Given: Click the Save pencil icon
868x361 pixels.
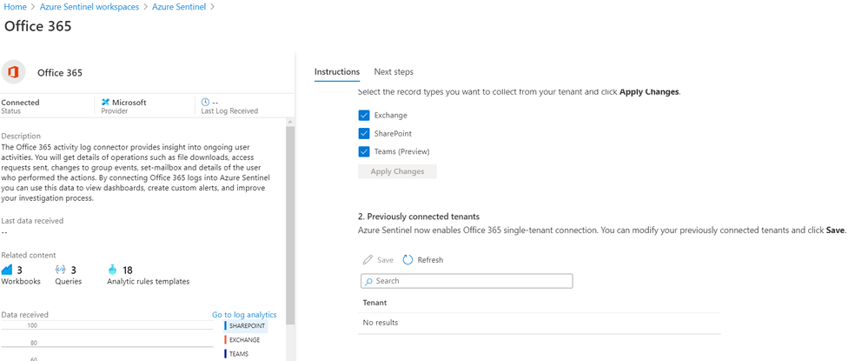Looking at the screenshot, I should click(368, 259).
